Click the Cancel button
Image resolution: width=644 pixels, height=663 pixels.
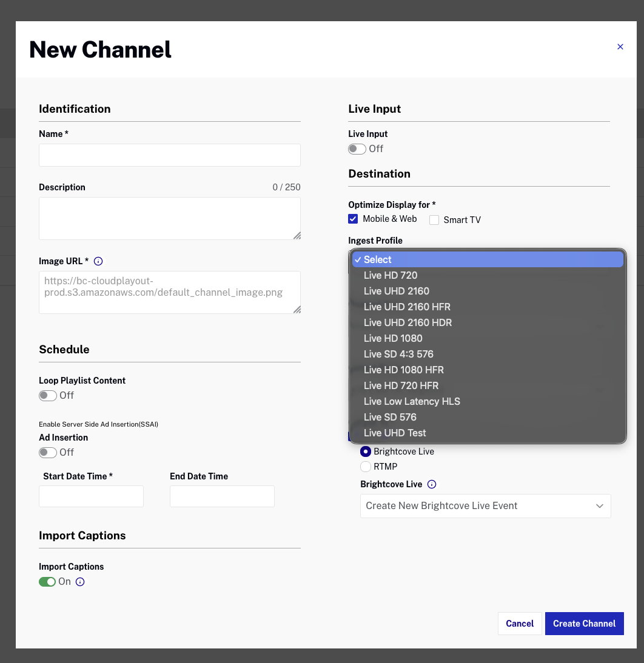pos(520,623)
